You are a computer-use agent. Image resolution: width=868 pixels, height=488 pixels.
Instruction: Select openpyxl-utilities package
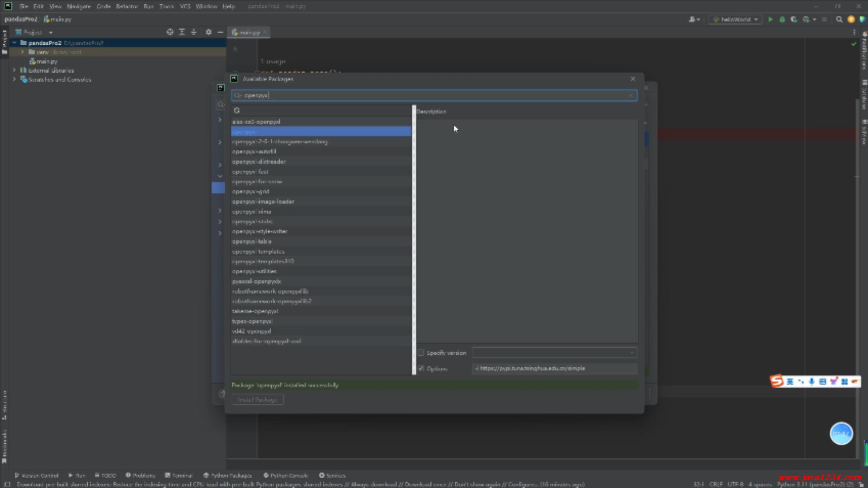pyautogui.click(x=321, y=271)
